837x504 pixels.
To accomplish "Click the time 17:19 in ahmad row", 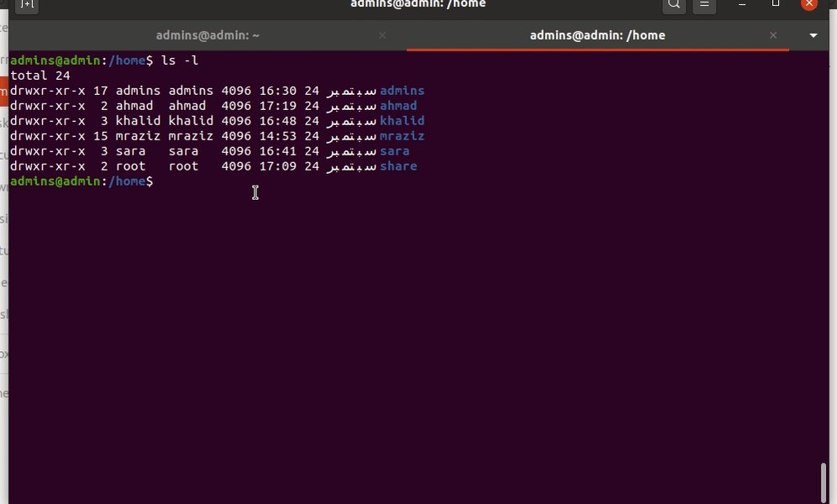I will (x=277, y=106).
